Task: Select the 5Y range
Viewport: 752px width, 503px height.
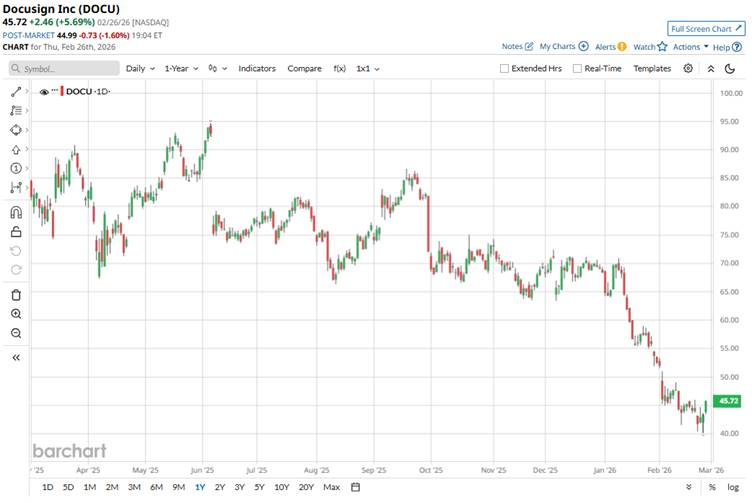Action: pos(259,487)
